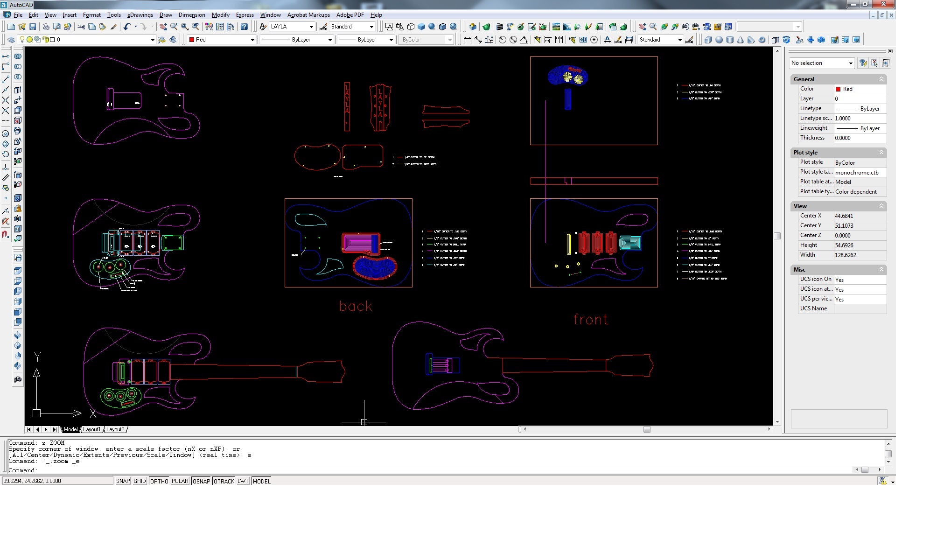Image resolution: width=930 pixels, height=560 pixels.
Task: Click the MODEL button in status bar
Action: (x=261, y=481)
